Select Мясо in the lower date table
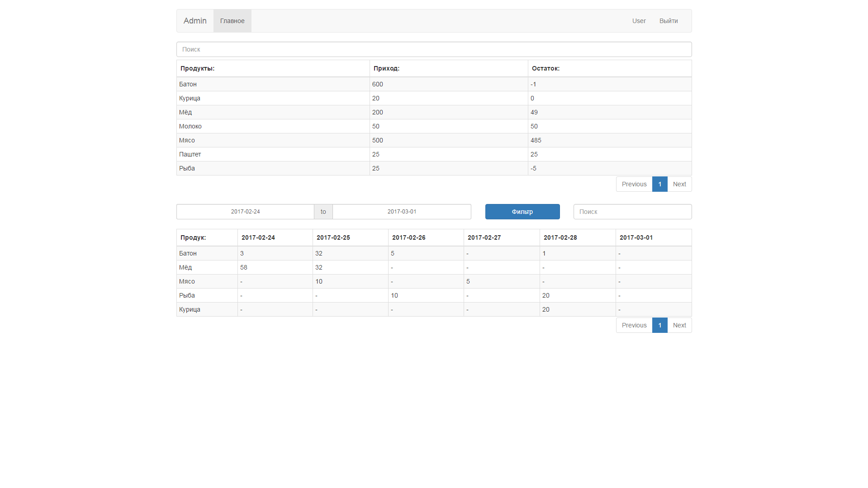 (187, 281)
